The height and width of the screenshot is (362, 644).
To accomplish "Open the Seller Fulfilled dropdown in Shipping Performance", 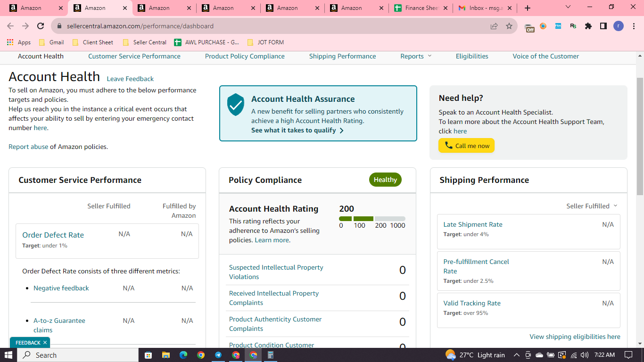I will click(x=592, y=206).
